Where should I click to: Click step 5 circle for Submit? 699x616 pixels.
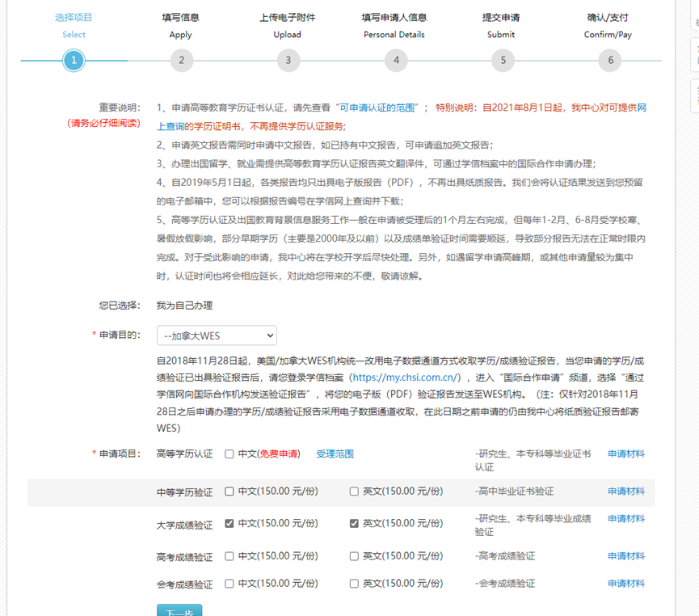503,60
